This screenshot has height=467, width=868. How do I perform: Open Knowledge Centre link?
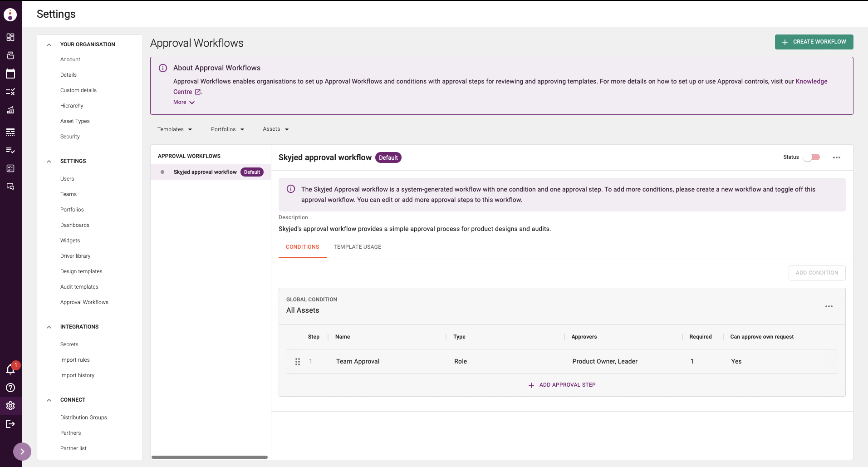(x=811, y=82)
